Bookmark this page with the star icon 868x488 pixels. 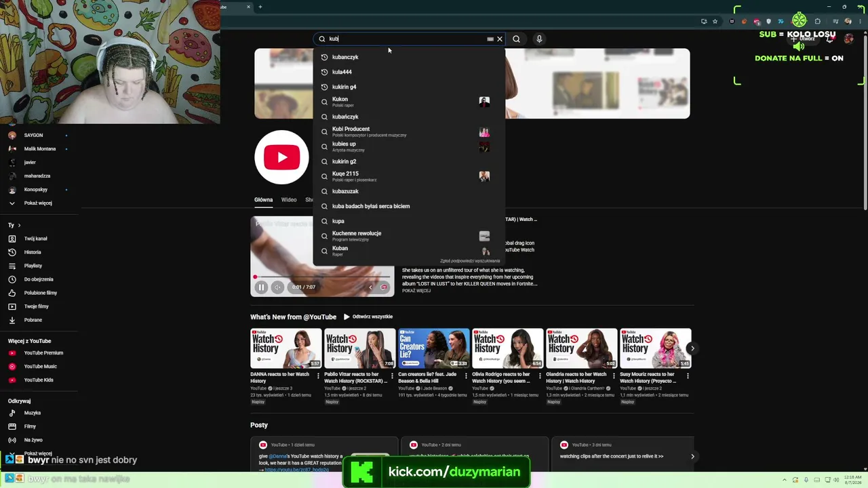pos(715,22)
